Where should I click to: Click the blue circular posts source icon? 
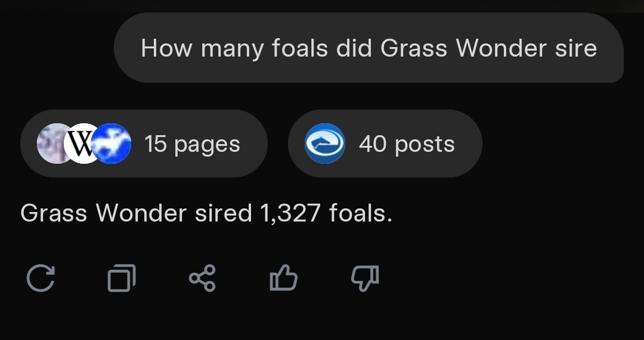[x=325, y=144]
